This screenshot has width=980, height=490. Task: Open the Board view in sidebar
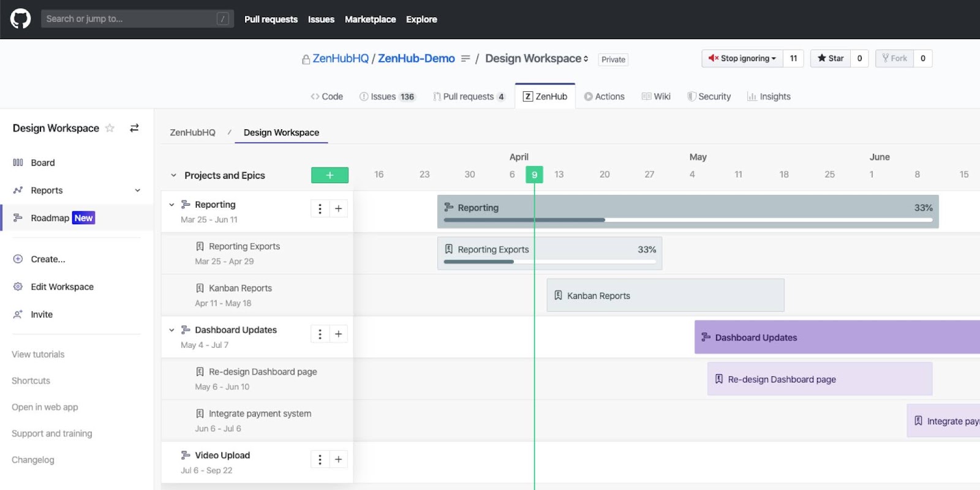[x=42, y=163]
